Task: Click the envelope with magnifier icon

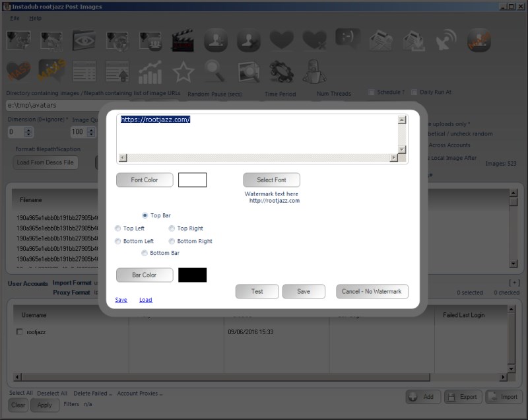Action: [x=381, y=41]
